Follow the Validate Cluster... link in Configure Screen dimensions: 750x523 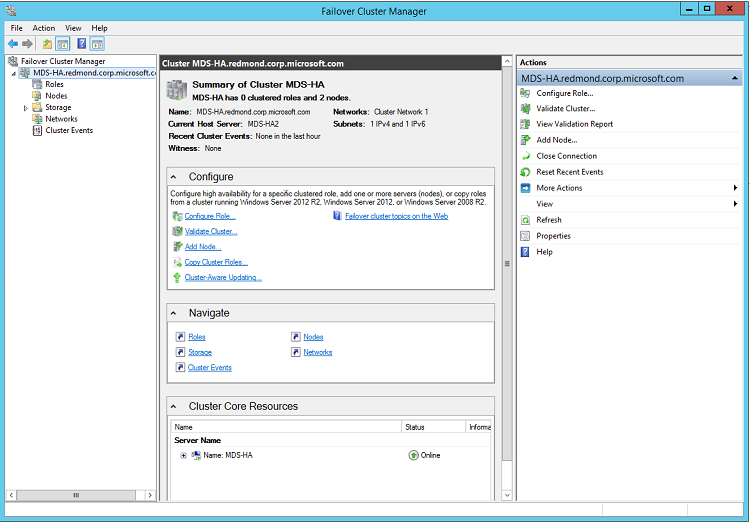click(x=211, y=232)
